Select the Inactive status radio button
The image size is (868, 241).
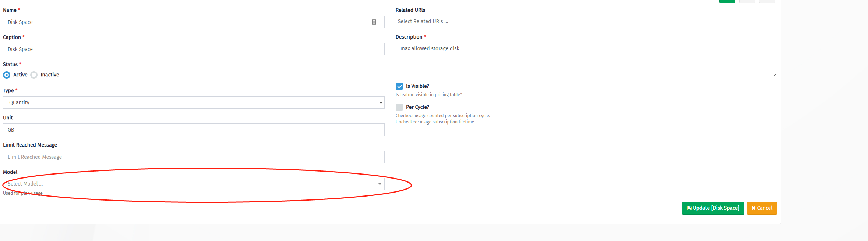pos(34,75)
